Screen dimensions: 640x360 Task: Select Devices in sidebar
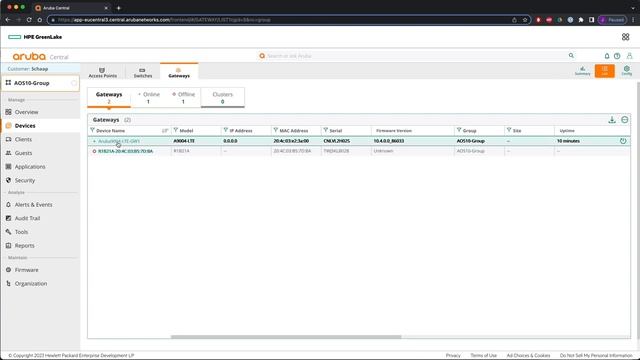point(25,126)
